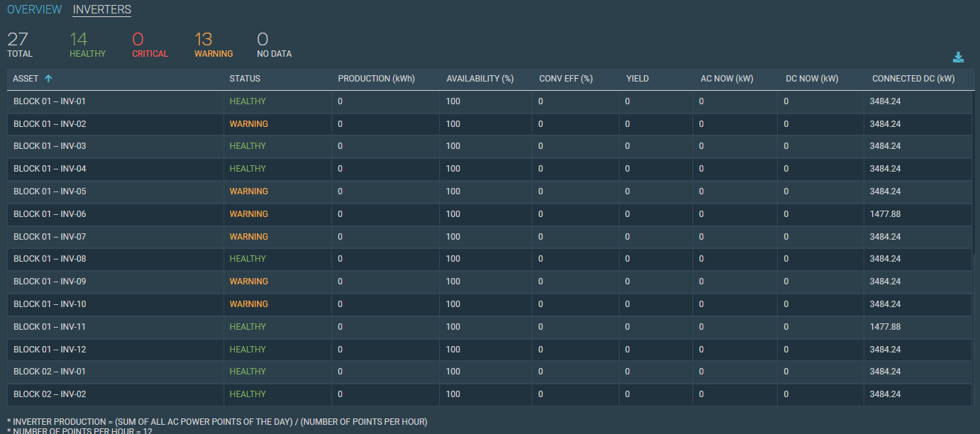This screenshot has height=434, width=980.
Task: Select BLOCK 01 – INV-10 asset
Action: click(50, 304)
